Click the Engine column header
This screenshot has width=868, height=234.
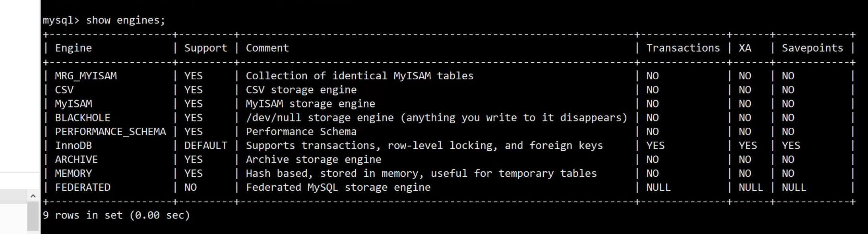(73, 48)
